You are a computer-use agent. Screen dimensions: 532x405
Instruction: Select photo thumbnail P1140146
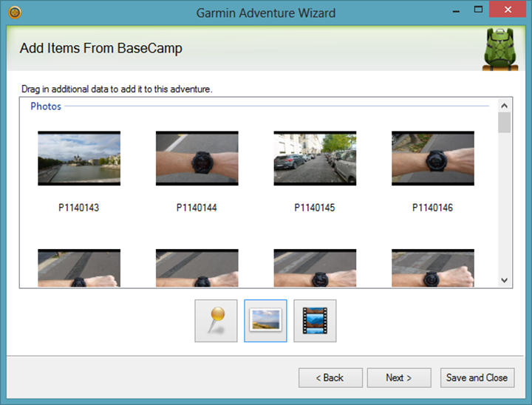[433, 158]
